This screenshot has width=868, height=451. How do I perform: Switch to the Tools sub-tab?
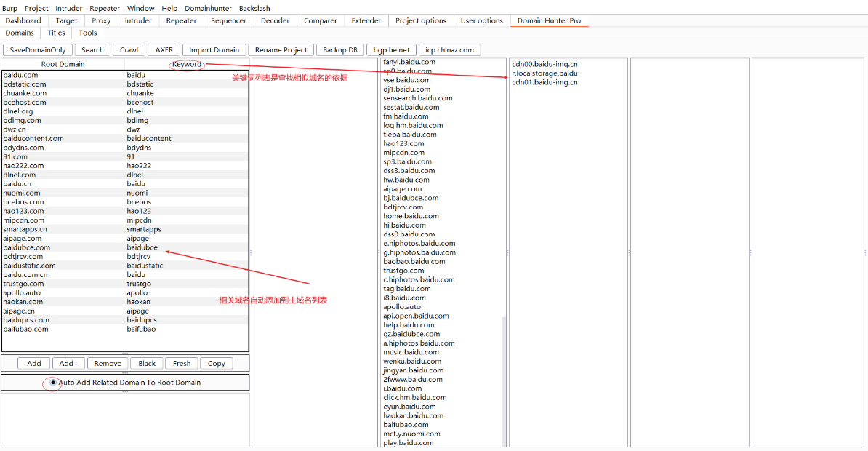coord(87,33)
